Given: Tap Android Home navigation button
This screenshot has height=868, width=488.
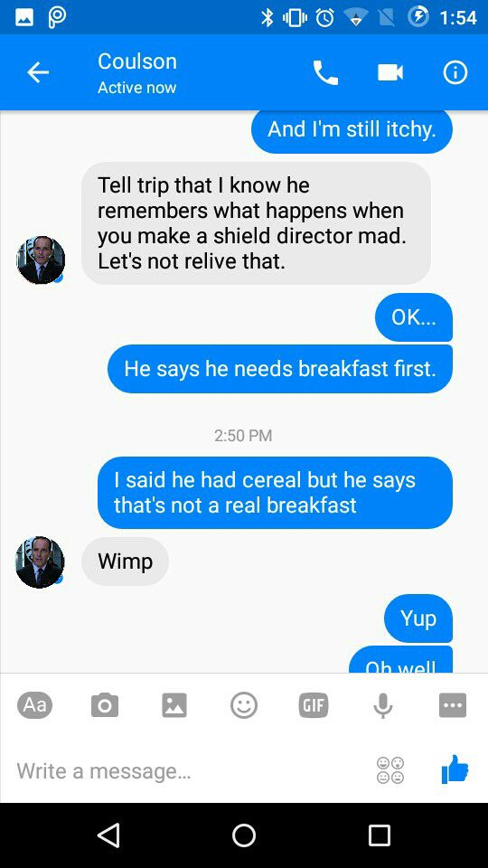Looking at the screenshot, I should pos(244,835).
